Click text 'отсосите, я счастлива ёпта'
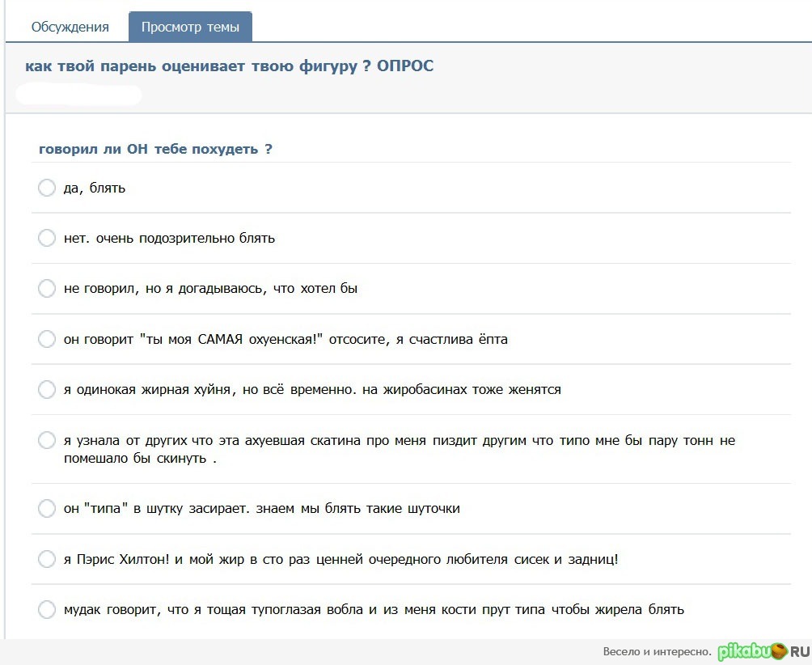This screenshot has height=665, width=812. pos(418,339)
